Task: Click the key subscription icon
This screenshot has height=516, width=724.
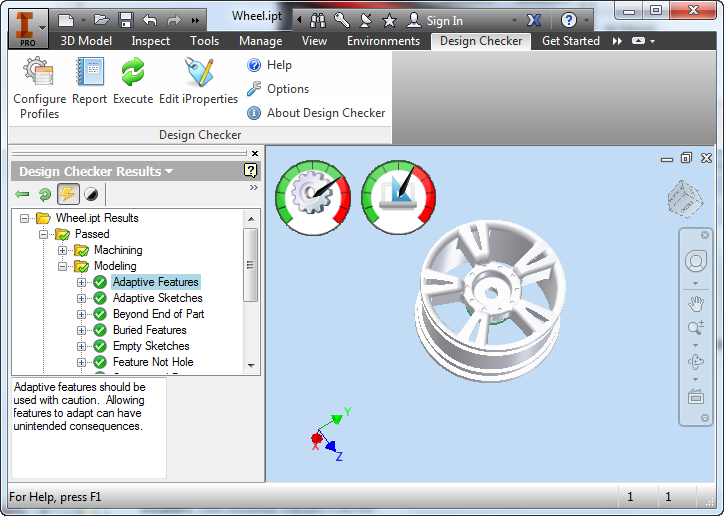Action: (x=342, y=20)
